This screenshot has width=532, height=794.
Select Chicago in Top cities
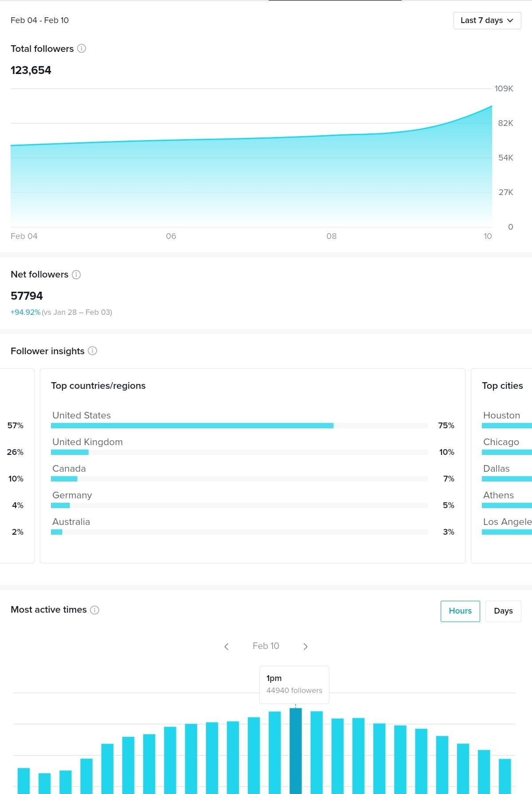501,442
